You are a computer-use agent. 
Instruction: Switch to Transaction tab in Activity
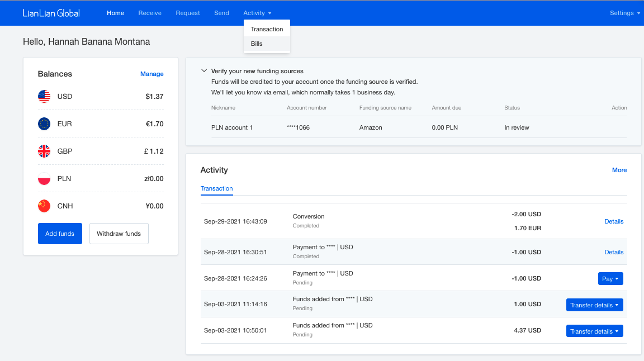[216, 188]
